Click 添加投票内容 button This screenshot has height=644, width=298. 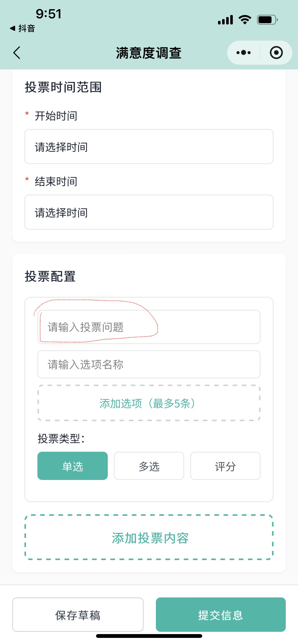[x=149, y=537]
